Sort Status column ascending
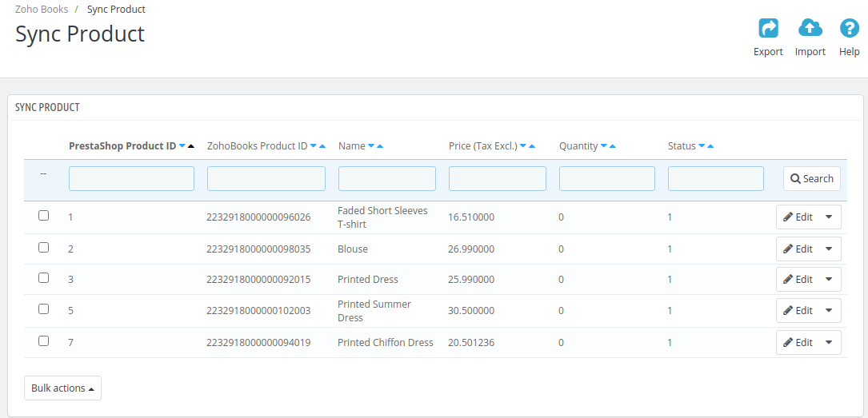The image size is (868, 418). tap(710, 146)
